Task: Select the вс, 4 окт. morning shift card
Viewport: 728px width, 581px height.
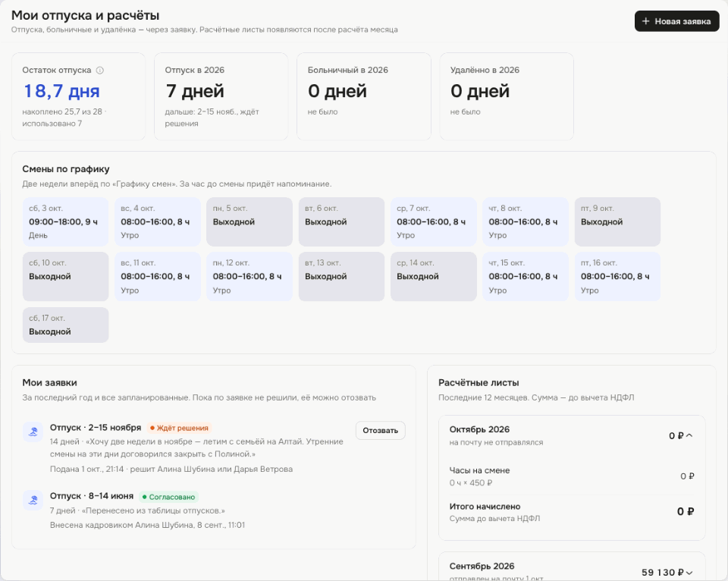Action: (158, 222)
